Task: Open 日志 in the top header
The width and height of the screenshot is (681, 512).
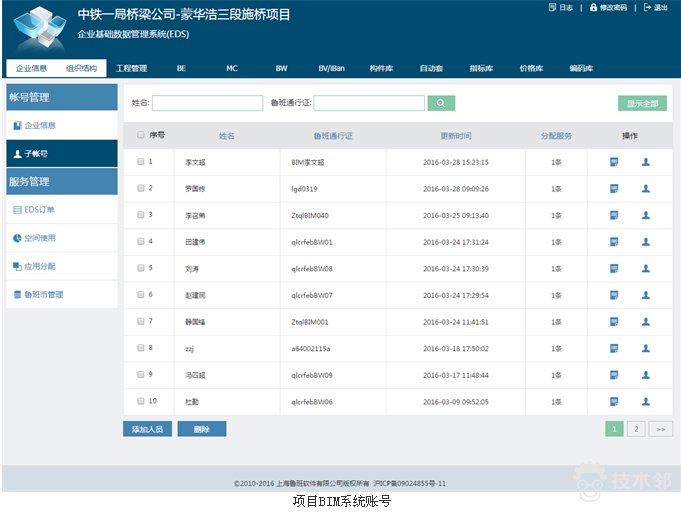Action: pyautogui.click(x=561, y=7)
